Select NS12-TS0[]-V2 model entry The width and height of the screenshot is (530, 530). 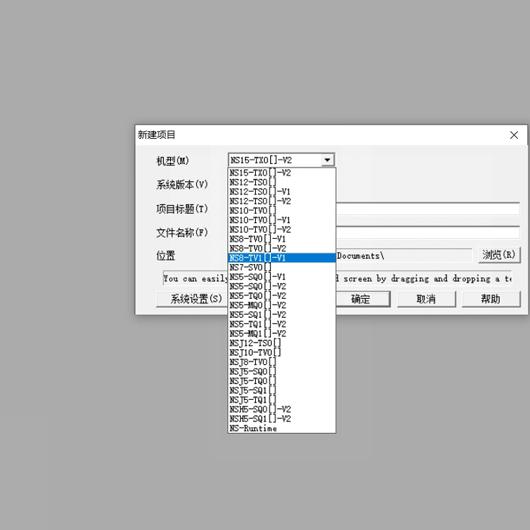pos(282,201)
